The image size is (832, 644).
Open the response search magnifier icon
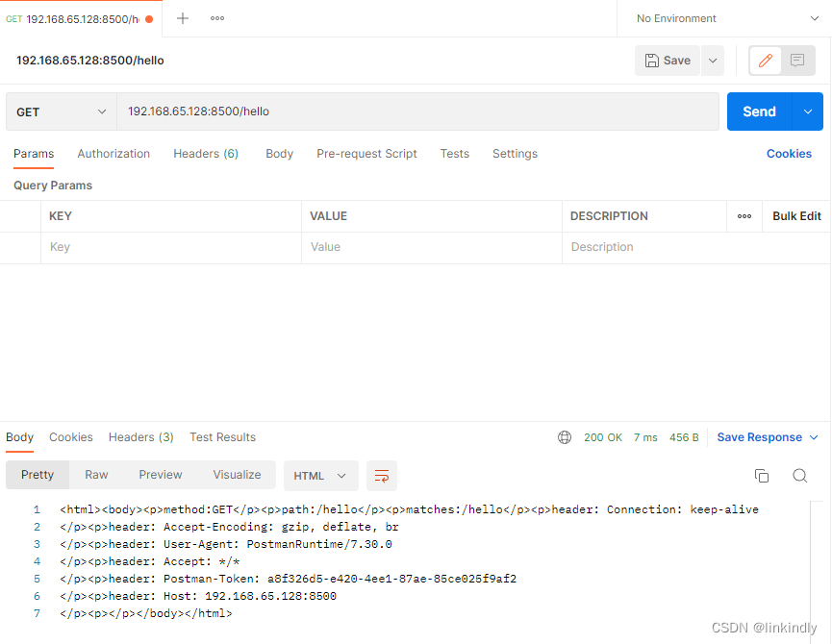coord(799,476)
